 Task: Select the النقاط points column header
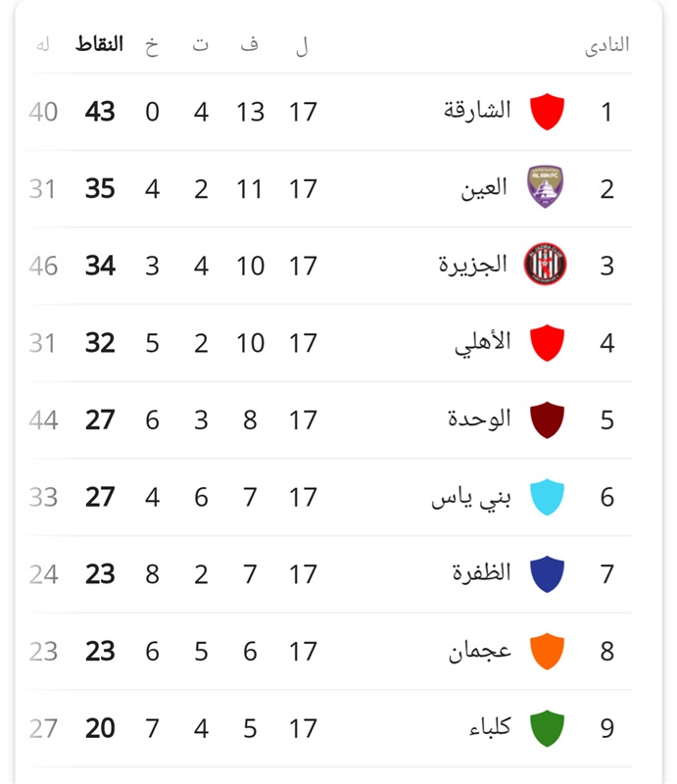pyautogui.click(x=99, y=44)
